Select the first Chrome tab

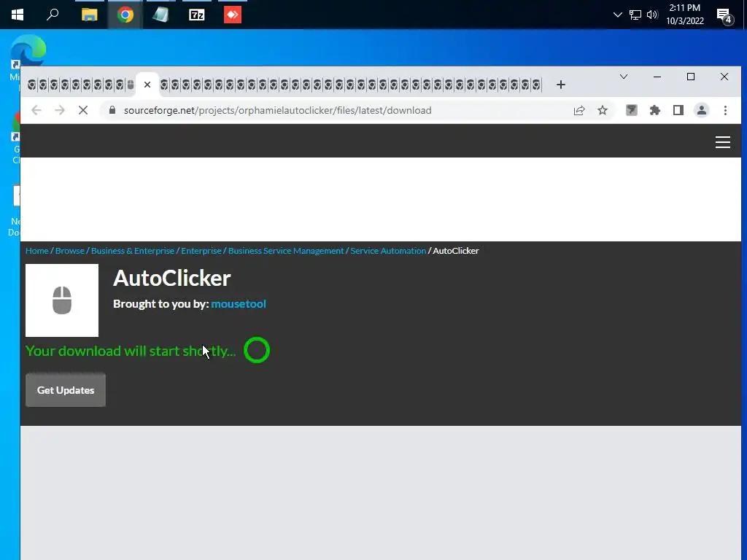point(32,85)
